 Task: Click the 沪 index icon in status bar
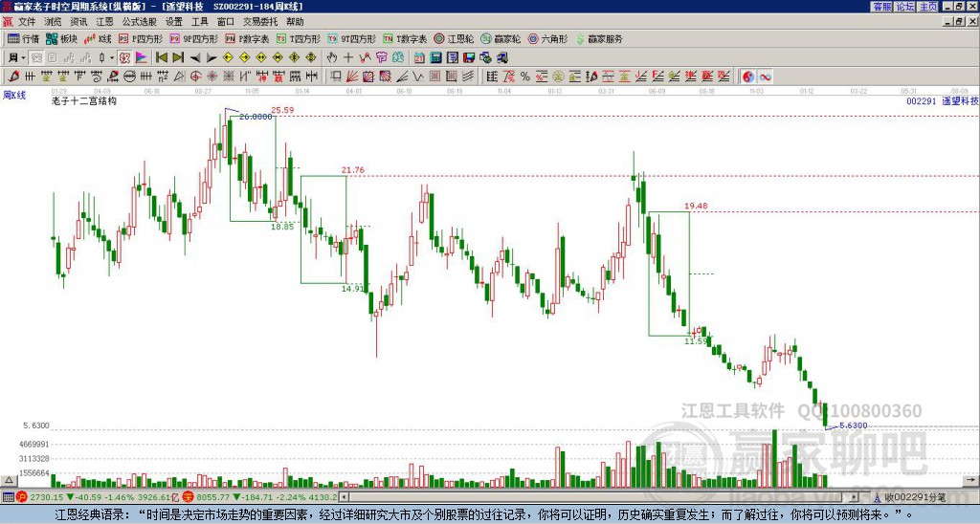pyautogui.click(x=22, y=497)
